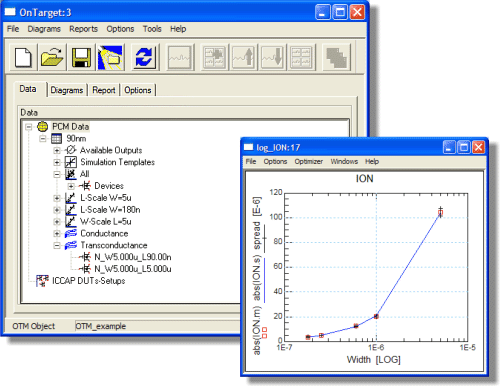Expand the Available Outputs node
501x387 pixels.
pyautogui.click(x=57, y=150)
